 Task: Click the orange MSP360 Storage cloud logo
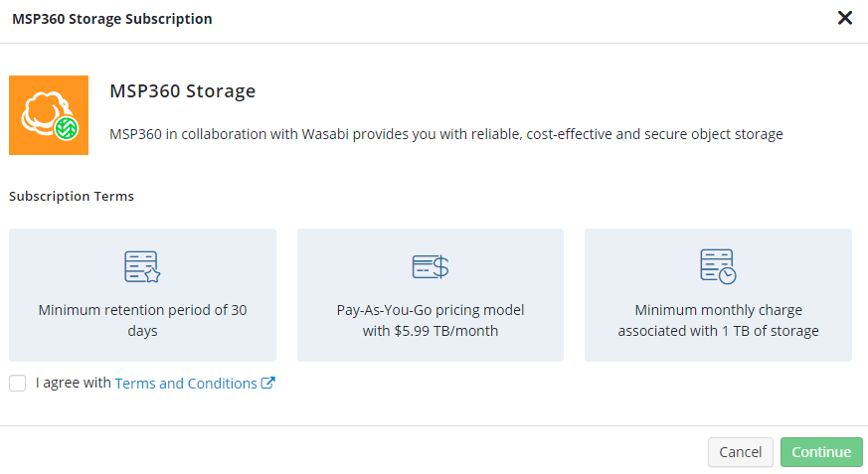[x=49, y=115]
